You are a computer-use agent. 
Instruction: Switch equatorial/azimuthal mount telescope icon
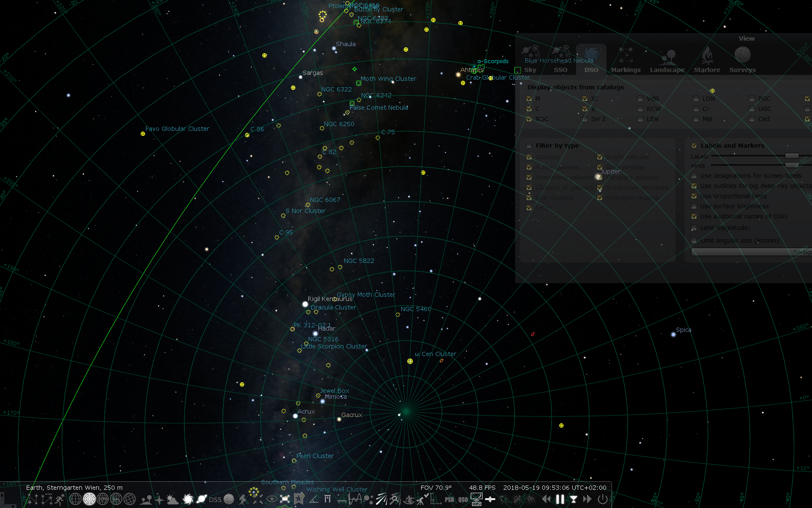(243, 500)
